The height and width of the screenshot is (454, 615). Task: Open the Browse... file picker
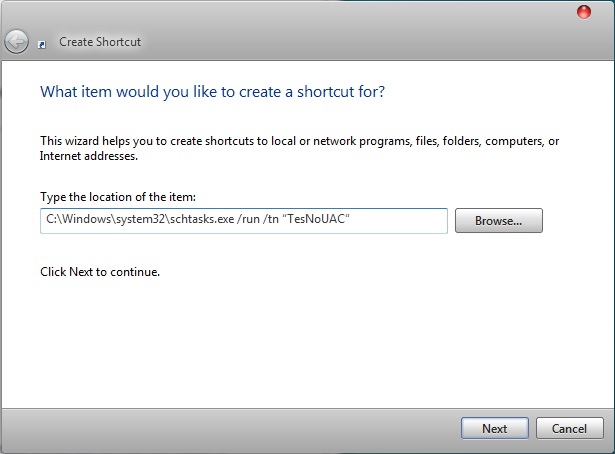click(499, 220)
